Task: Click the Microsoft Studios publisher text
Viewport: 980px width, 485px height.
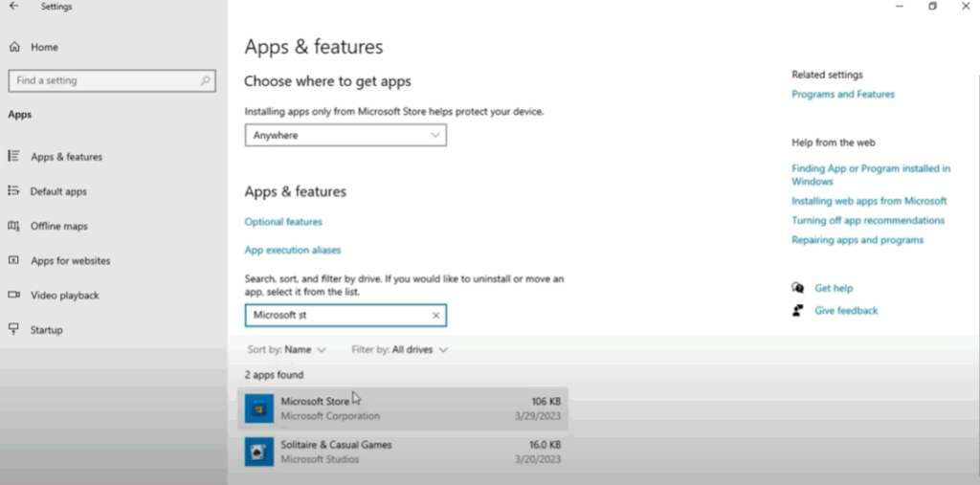Action: (320, 459)
